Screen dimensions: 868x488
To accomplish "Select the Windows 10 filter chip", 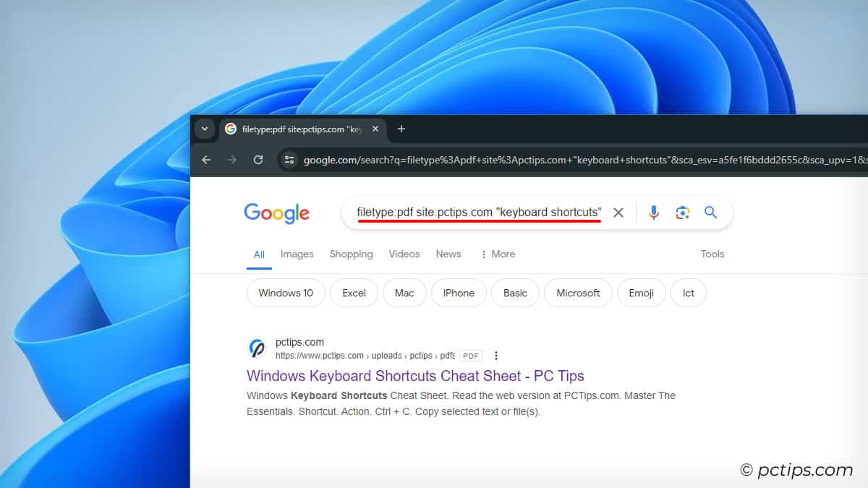I will (x=285, y=293).
